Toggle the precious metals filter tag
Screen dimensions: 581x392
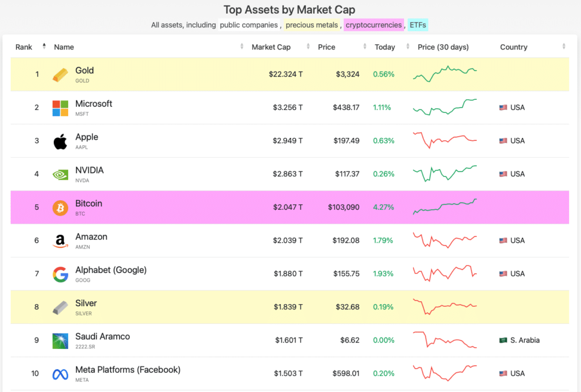click(x=311, y=25)
